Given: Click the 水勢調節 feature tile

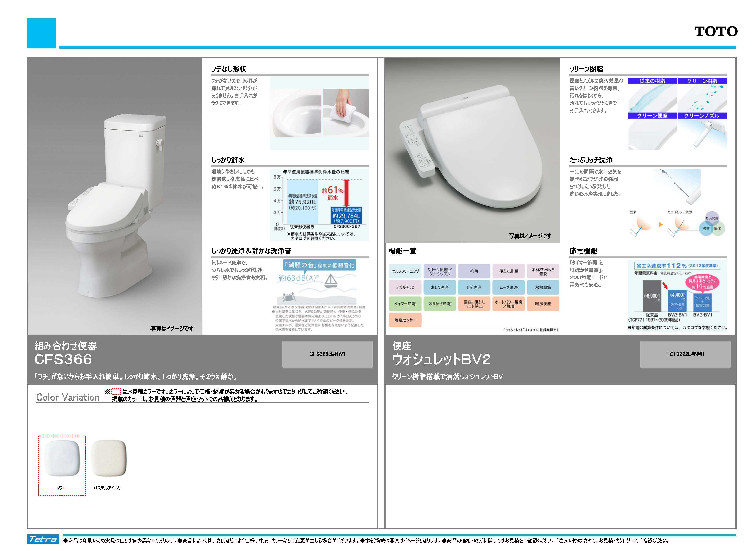Looking at the screenshot, I should pos(543,287).
